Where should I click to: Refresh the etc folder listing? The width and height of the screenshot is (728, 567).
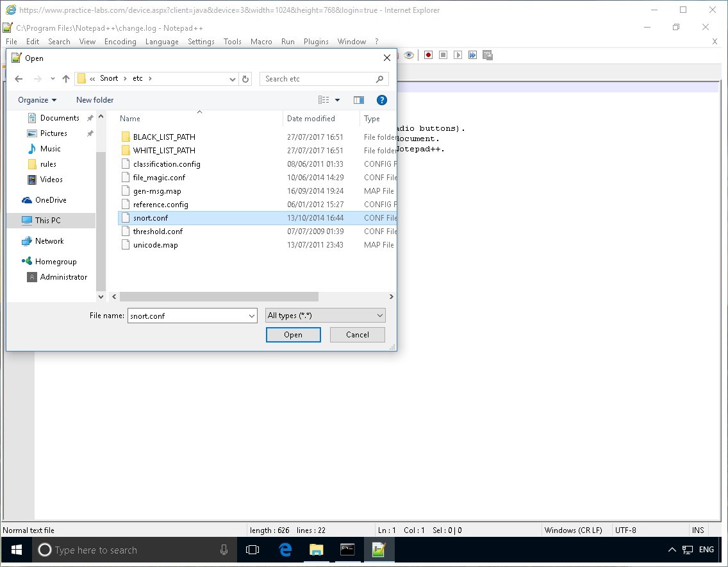(245, 79)
